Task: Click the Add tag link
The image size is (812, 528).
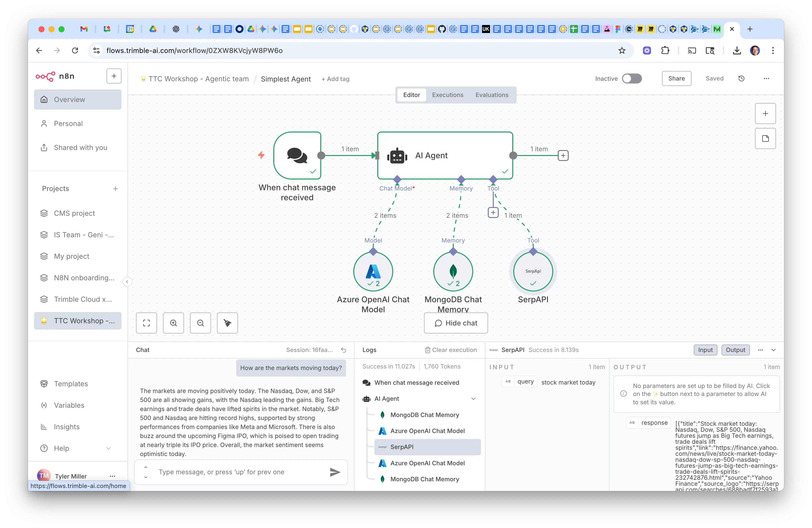Action: 335,79
